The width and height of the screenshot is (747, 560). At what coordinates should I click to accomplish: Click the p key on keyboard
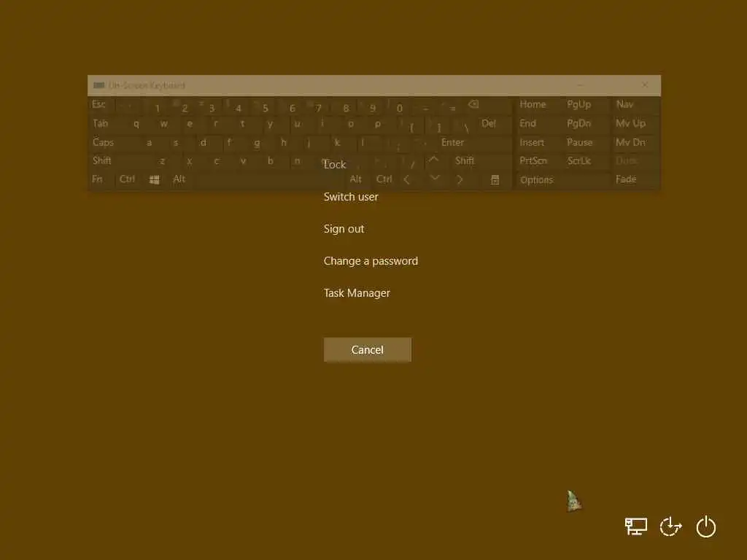coord(377,123)
